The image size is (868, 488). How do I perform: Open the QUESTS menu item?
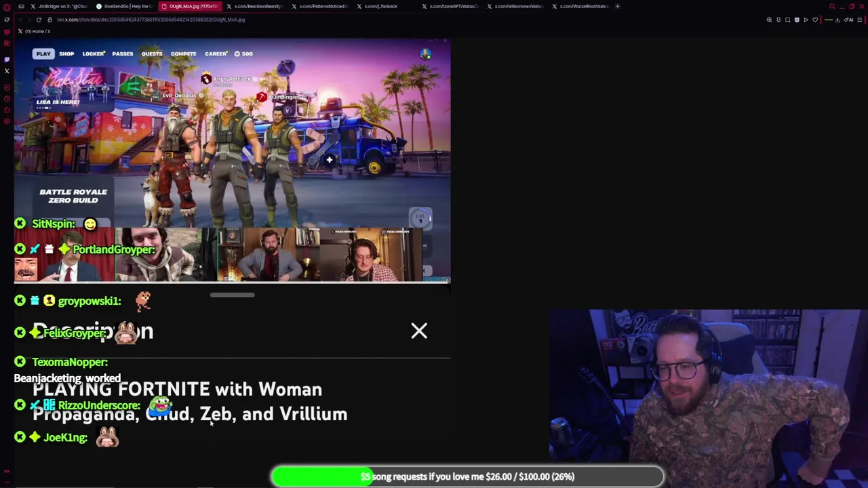click(x=152, y=54)
